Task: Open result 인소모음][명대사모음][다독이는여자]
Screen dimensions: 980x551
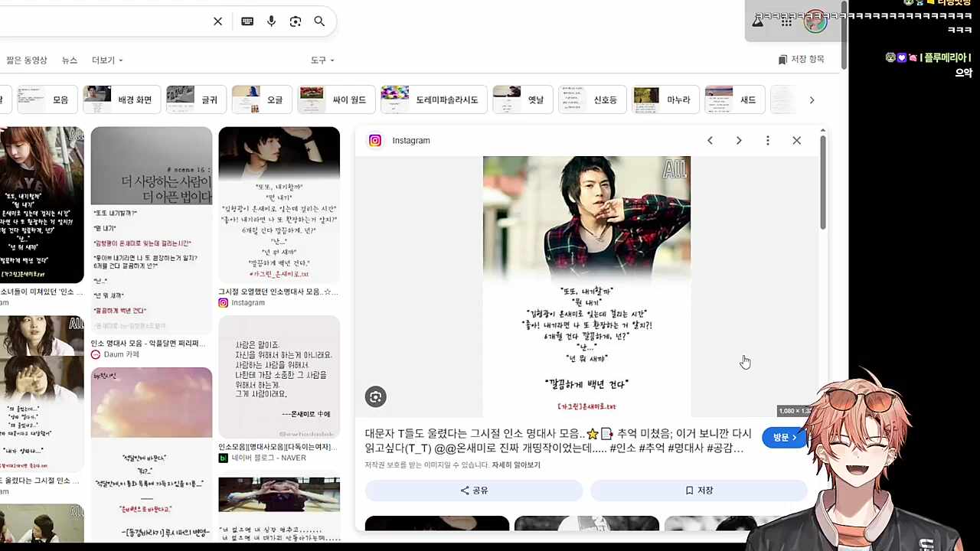Action: click(277, 447)
